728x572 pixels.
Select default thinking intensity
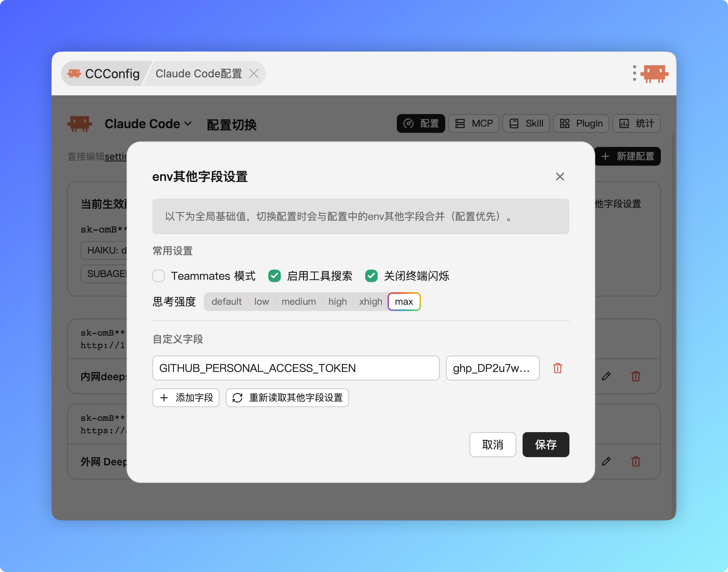tap(227, 302)
